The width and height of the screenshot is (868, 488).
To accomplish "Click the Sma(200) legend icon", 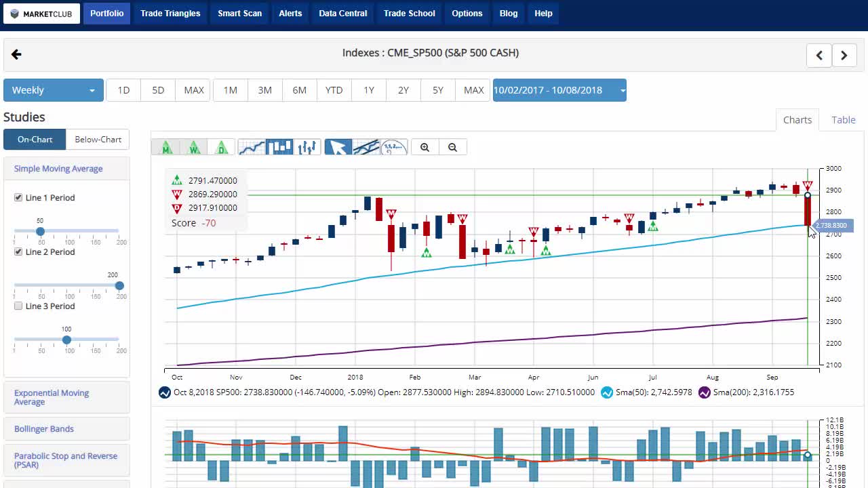I will [705, 392].
